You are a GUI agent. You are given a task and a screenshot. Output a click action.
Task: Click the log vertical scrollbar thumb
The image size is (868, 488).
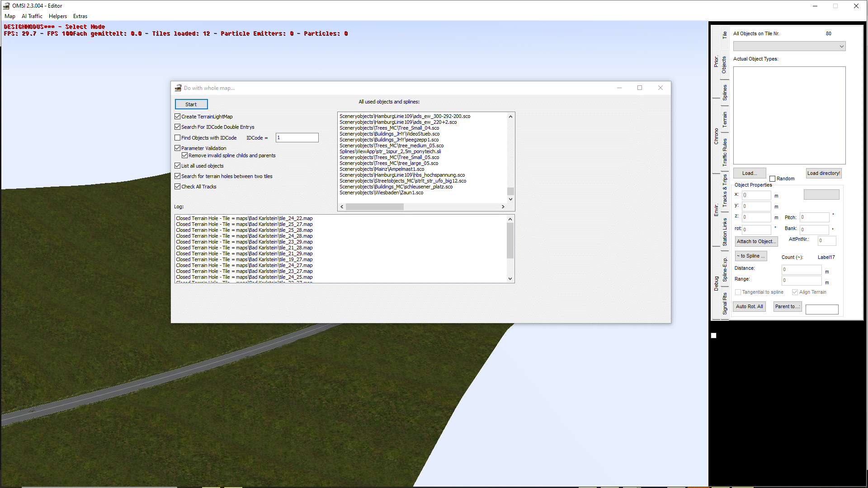tap(510, 241)
